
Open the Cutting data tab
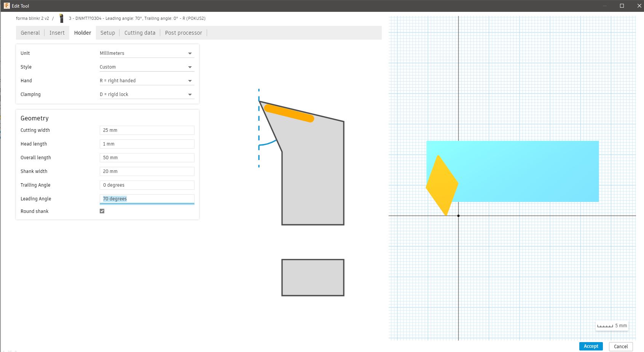coord(140,33)
